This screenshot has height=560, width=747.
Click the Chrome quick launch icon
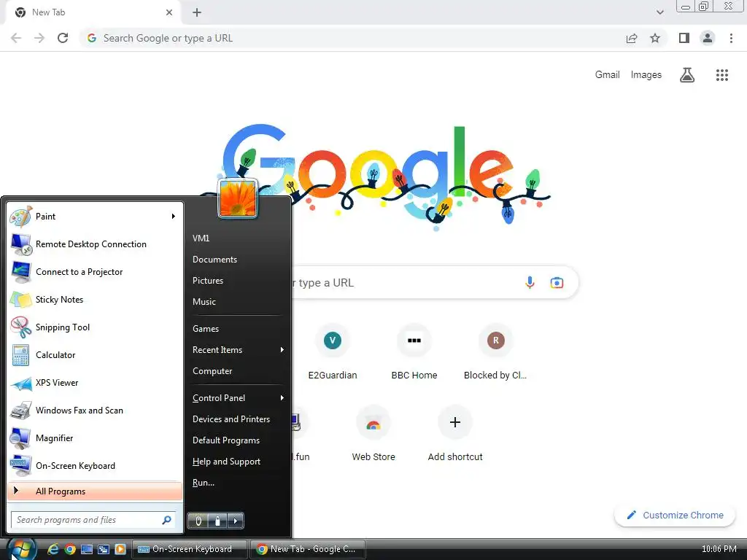pyautogui.click(x=70, y=549)
